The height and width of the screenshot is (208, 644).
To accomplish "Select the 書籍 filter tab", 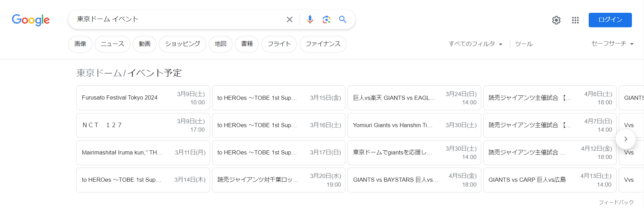I will (247, 44).
